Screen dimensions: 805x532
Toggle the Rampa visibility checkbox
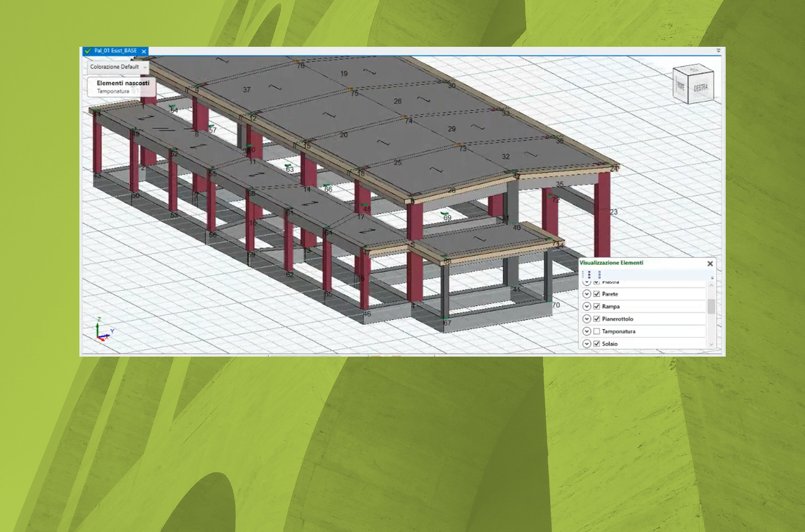596,306
